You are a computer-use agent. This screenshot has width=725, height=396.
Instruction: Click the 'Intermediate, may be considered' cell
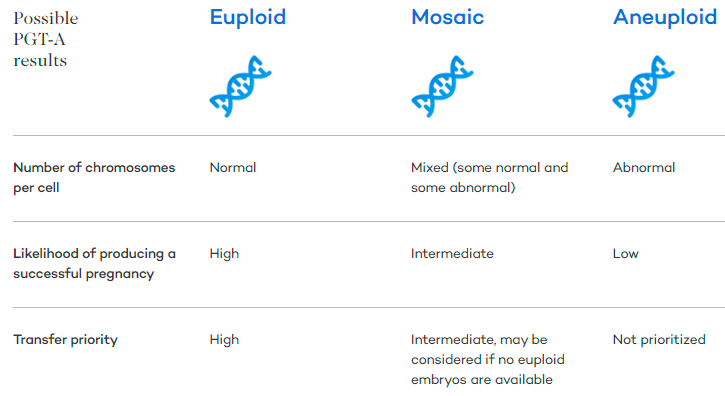pos(488,359)
